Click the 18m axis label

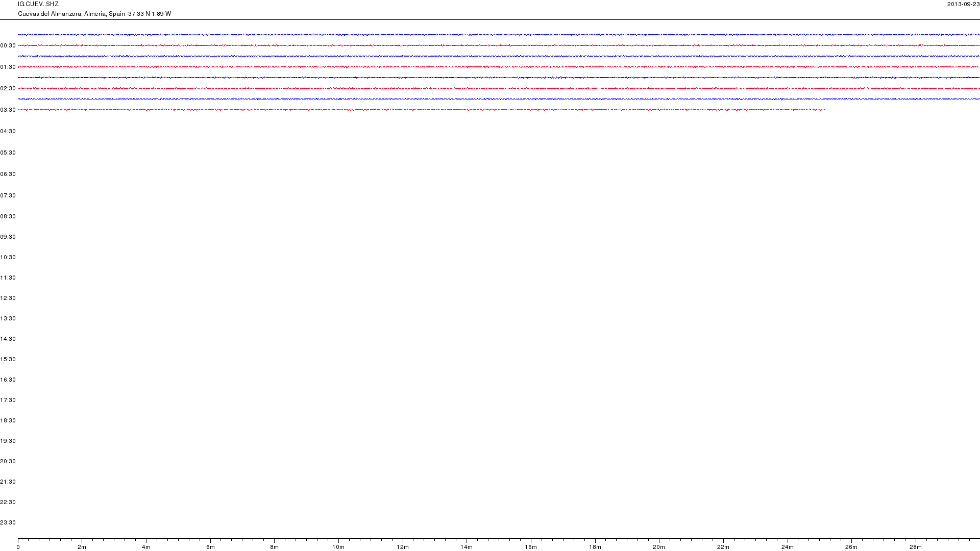(x=595, y=547)
